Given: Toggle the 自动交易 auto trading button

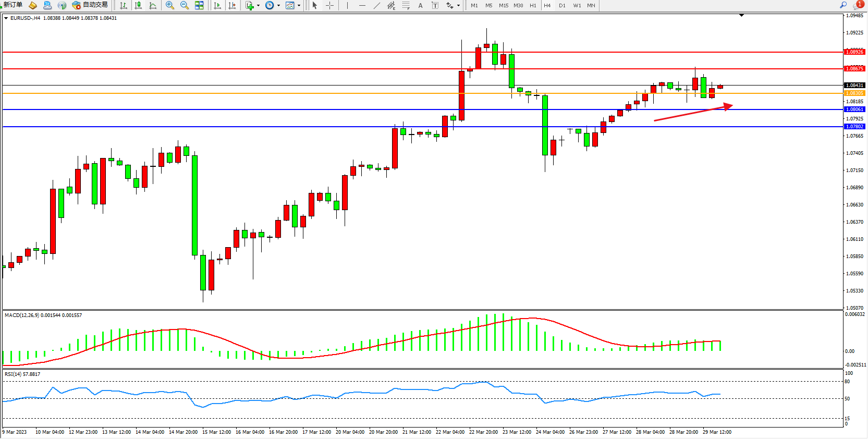Looking at the screenshot, I should (x=90, y=5).
